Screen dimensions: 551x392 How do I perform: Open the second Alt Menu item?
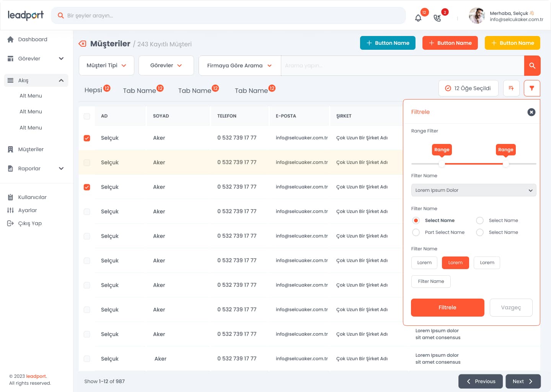click(31, 112)
